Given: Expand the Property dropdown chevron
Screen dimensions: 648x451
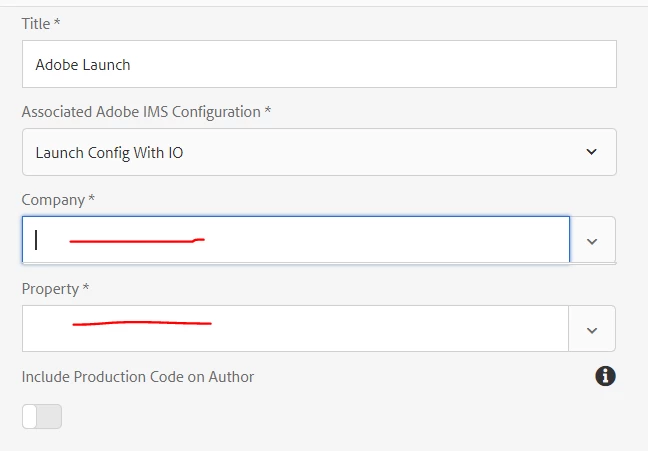Looking at the screenshot, I should coord(592,329).
